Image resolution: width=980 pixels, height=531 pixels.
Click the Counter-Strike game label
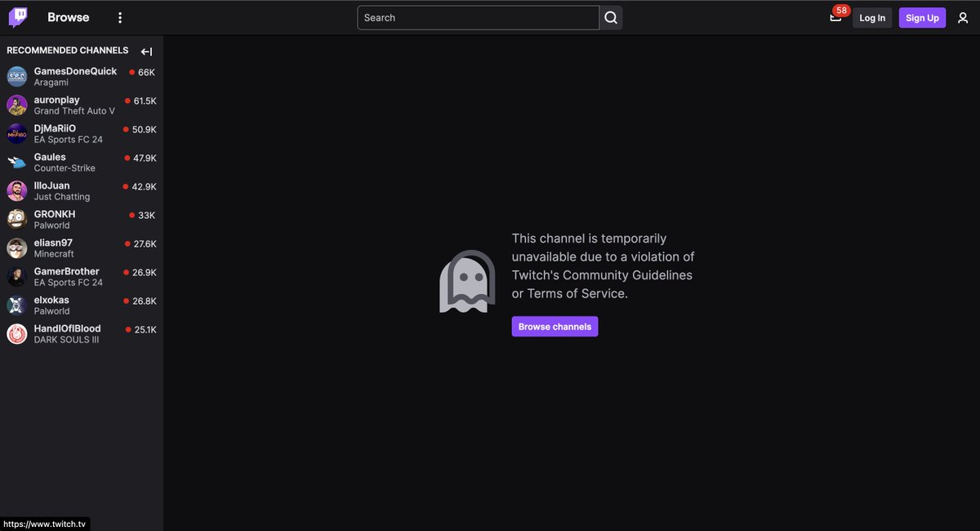click(x=65, y=168)
